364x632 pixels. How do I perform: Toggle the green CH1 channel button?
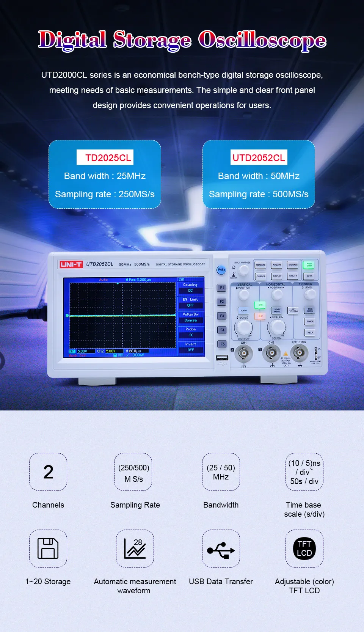260,305
